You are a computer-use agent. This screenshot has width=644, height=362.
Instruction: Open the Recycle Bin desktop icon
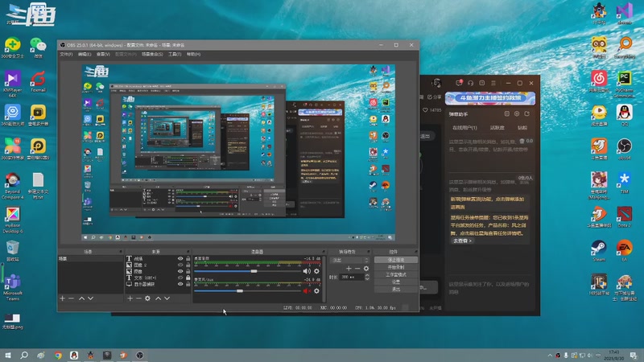12,251
